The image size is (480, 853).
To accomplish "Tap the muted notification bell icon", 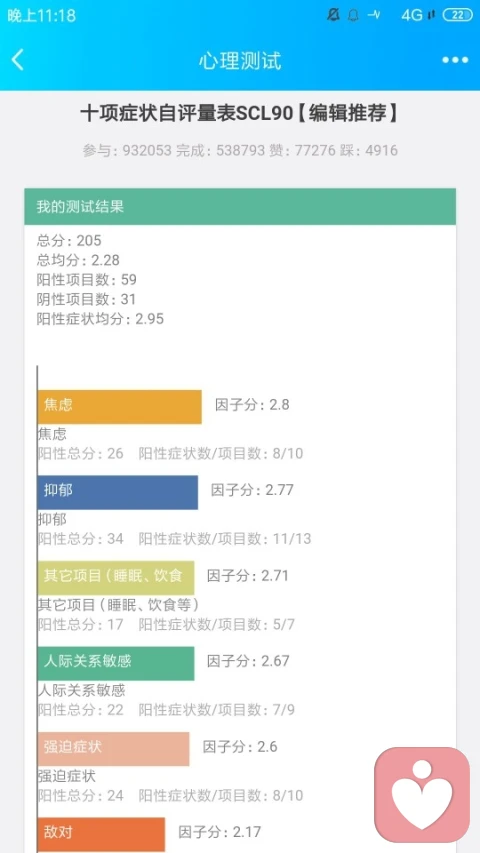I will tap(333, 15).
